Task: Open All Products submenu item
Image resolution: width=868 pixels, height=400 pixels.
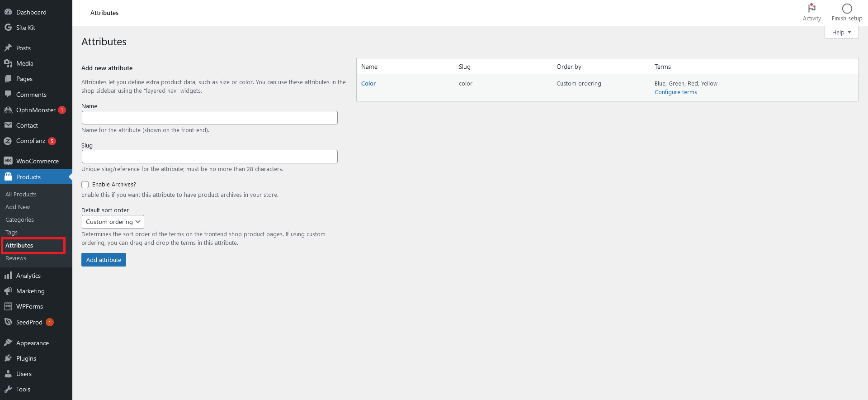Action: [21, 194]
